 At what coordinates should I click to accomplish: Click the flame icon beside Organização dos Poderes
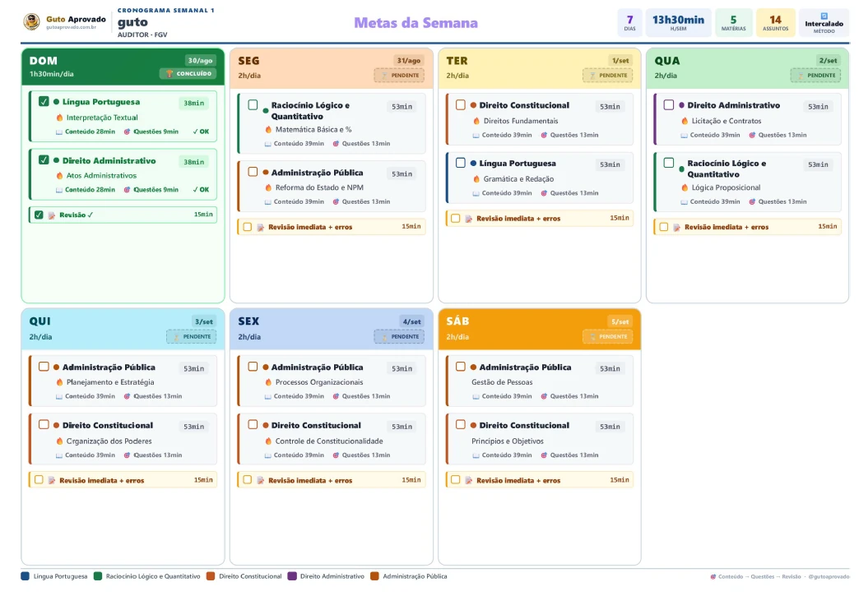coord(59,441)
